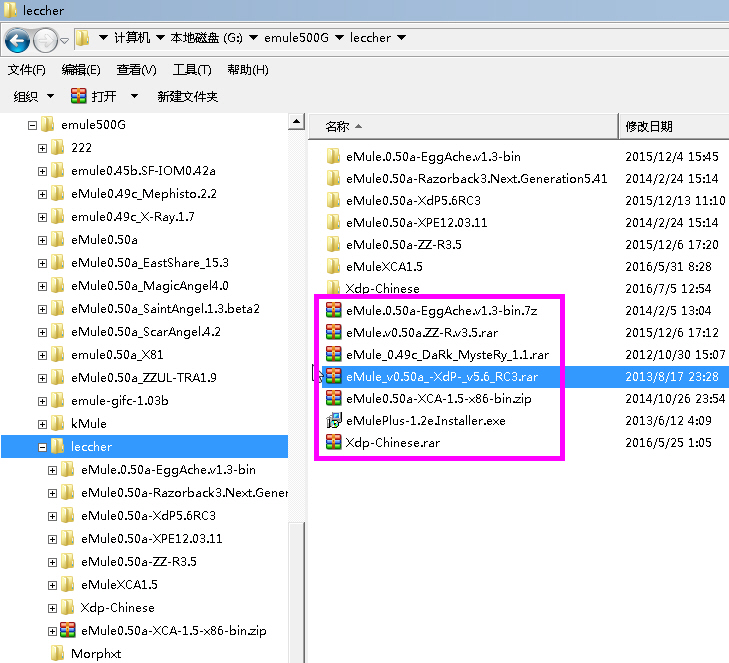The image size is (729, 663).
Task: Click emule500G in the address breadcrumb
Action: click(296, 37)
